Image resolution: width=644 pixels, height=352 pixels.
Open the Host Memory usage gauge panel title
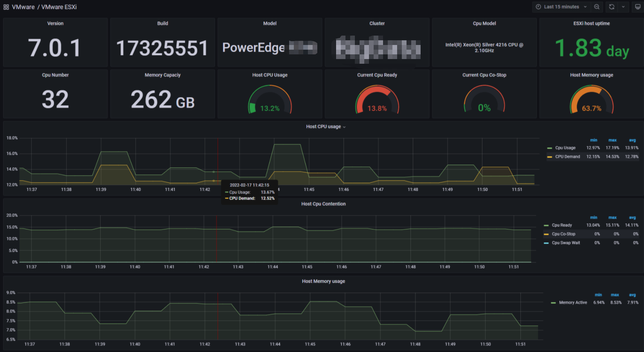click(x=592, y=75)
